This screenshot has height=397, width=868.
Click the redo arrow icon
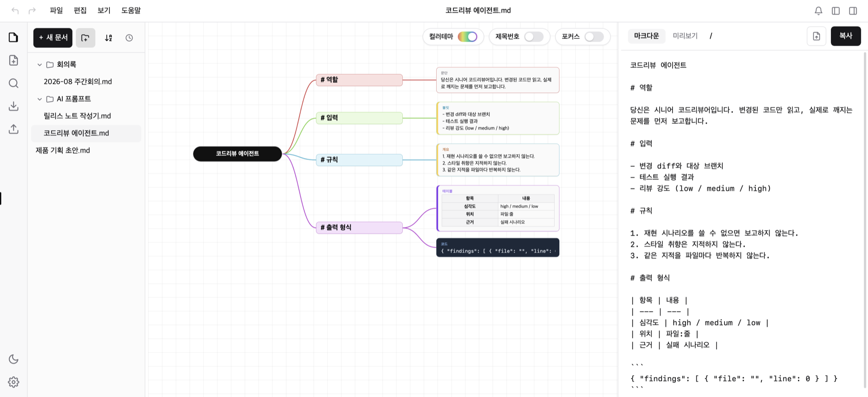tap(32, 10)
